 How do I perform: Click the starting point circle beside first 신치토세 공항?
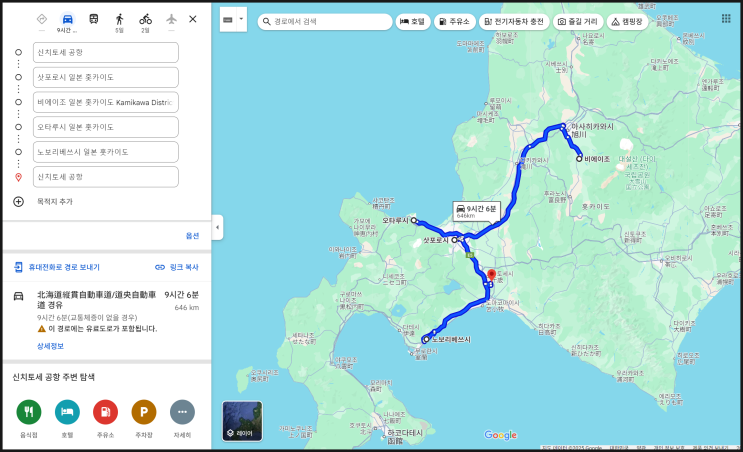click(x=18, y=53)
